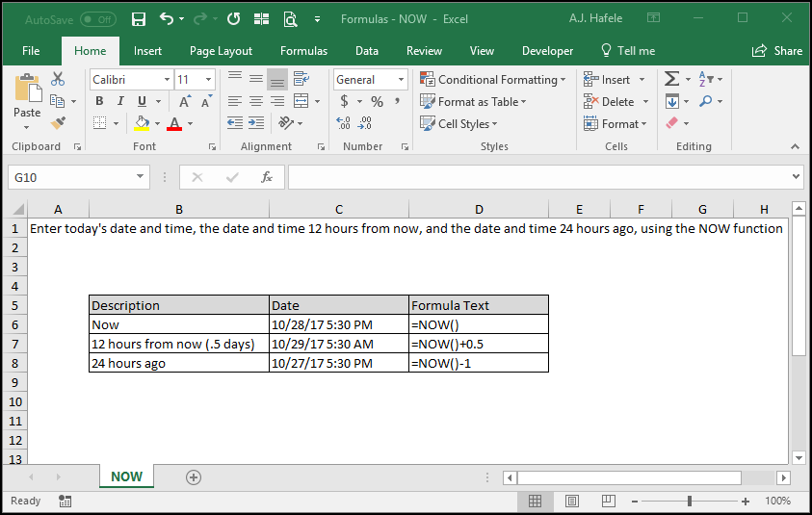Click the Format Painter brush icon
The height and width of the screenshot is (515, 812).
[x=58, y=123]
